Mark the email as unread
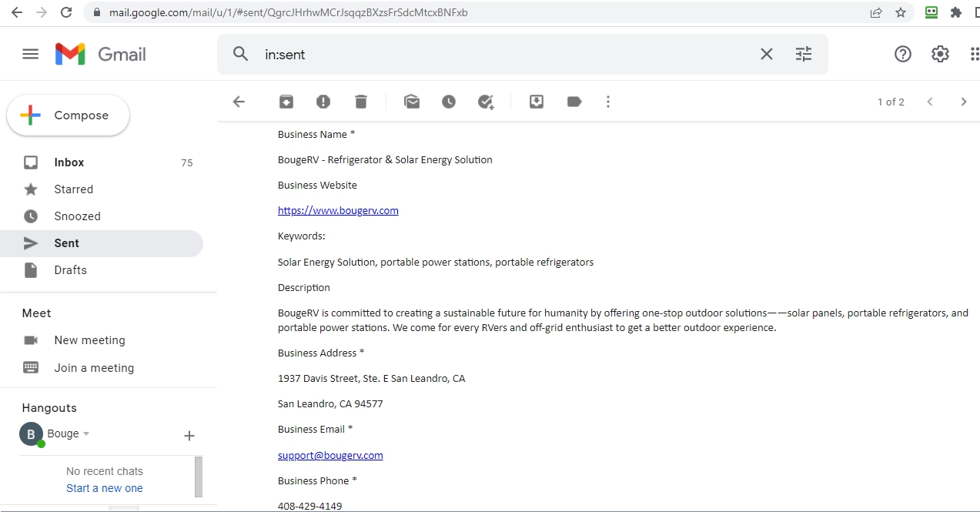This screenshot has width=980, height=512. point(412,102)
